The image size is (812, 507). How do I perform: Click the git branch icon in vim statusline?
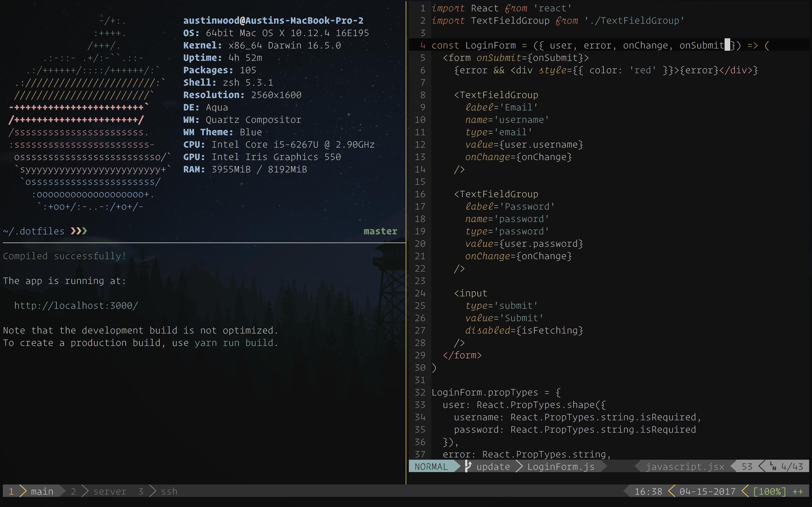tap(468, 466)
